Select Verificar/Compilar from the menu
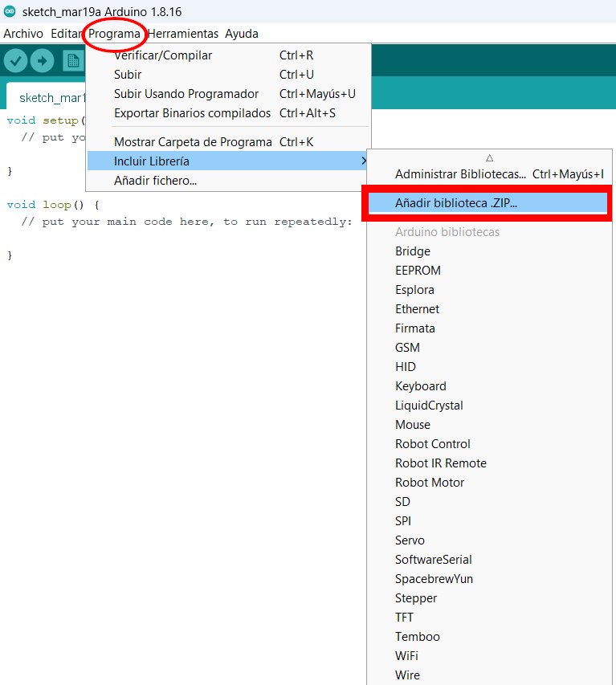The image size is (616, 685). pos(163,55)
